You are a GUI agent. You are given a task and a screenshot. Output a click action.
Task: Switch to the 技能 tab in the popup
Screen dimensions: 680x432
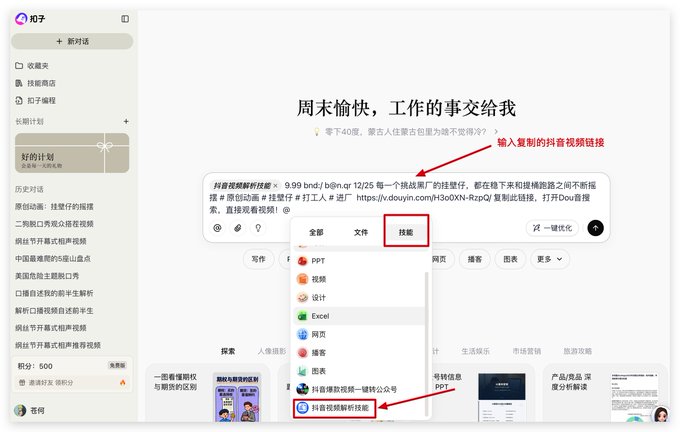406,232
